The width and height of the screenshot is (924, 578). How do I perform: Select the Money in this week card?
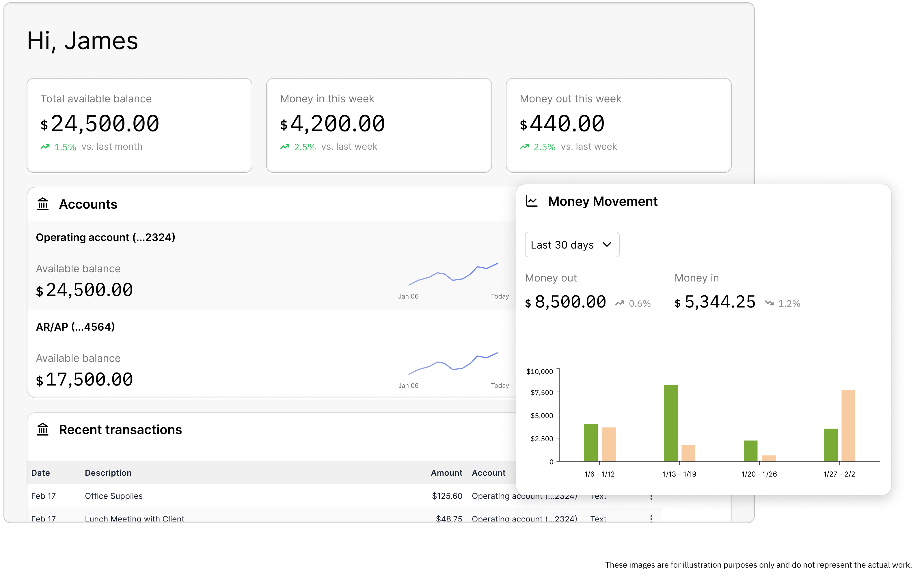[379, 125]
